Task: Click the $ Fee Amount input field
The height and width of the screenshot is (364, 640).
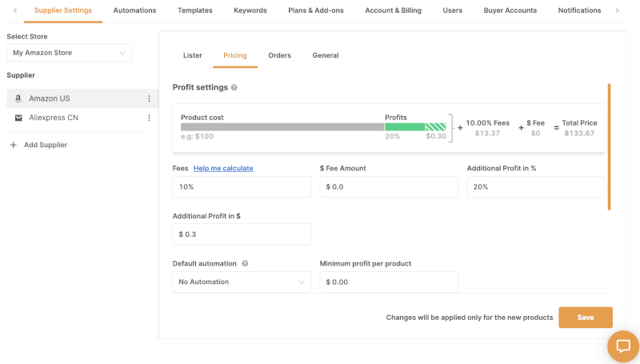Action: point(389,187)
